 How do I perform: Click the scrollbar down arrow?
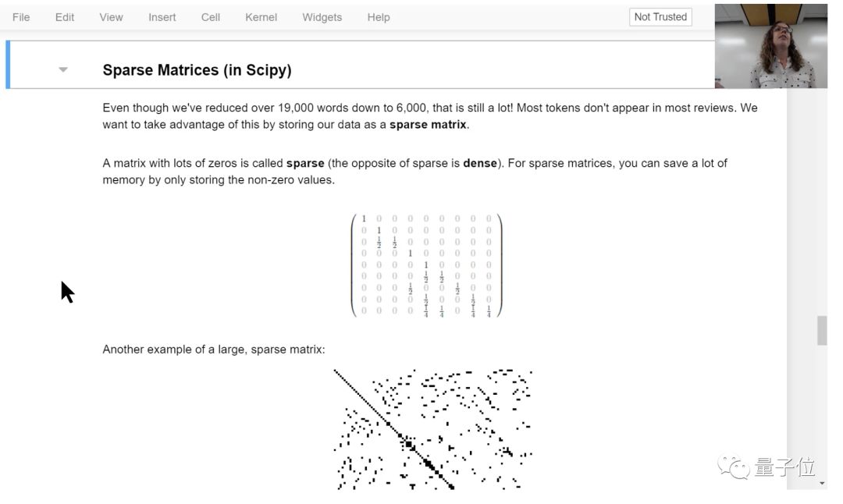click(821, 484)
